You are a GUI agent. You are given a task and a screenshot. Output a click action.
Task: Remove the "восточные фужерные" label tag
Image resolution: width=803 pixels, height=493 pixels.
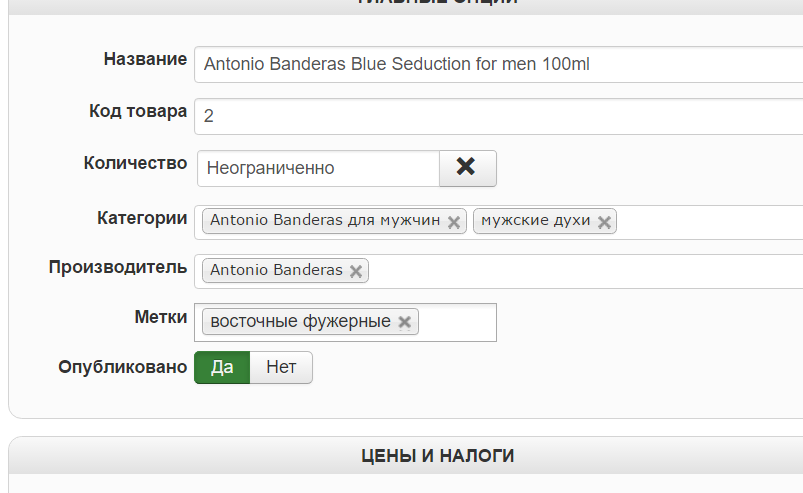tap(404, 322)
